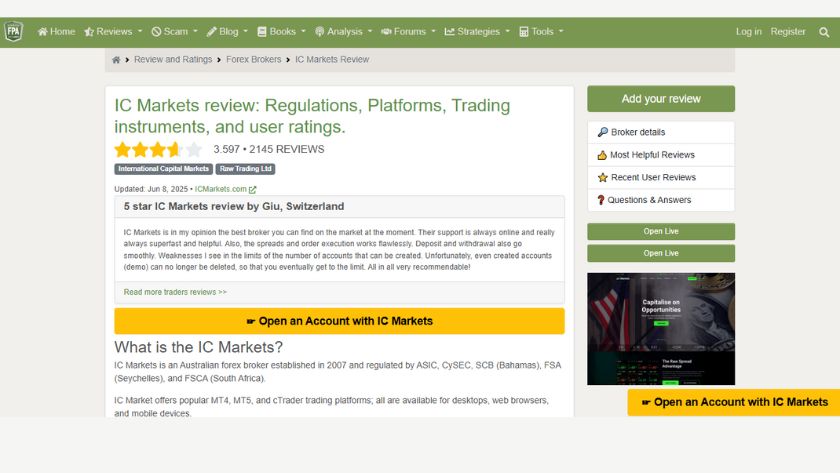840x473 pixels.
Task: Open the Analysis menu label
Action: click(344, 32)
